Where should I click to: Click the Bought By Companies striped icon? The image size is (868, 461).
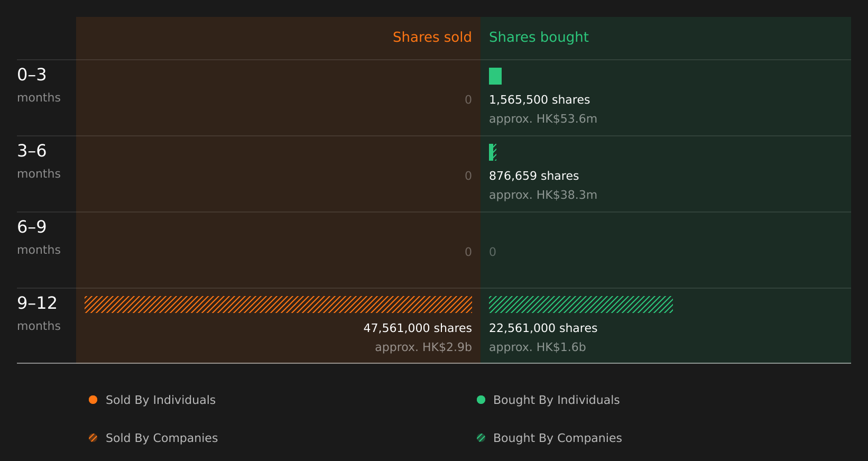pyautogui.click(x=481, y=438)
